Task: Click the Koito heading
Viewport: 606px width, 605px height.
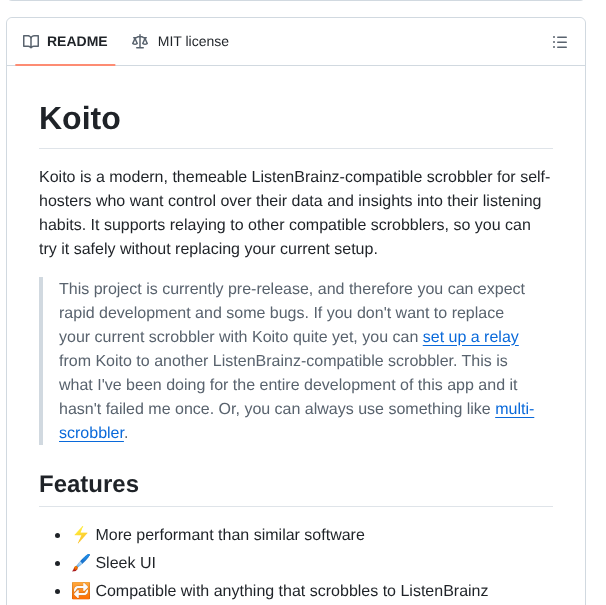Action: point(80,118)
